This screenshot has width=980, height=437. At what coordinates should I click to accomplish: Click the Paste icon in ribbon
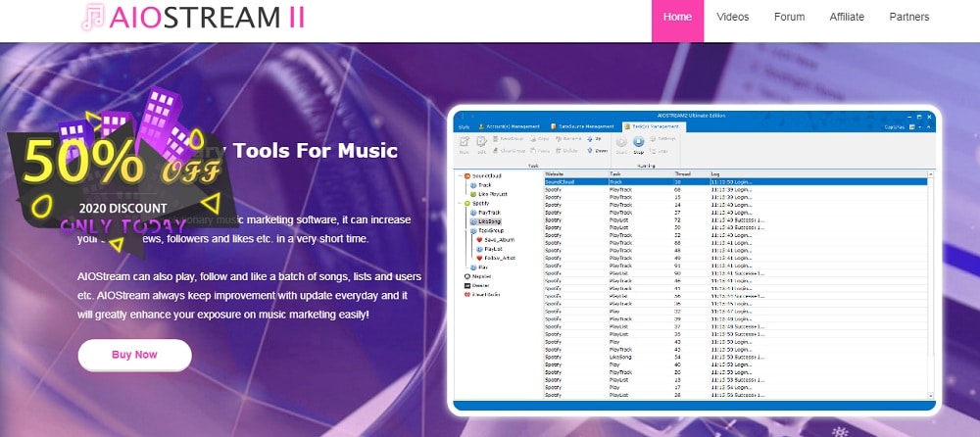point(539,150)
